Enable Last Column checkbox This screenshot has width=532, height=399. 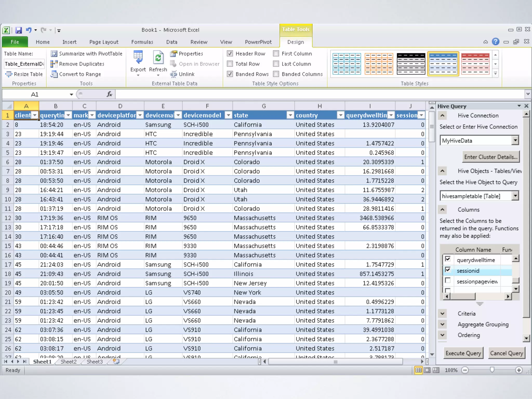276,64
